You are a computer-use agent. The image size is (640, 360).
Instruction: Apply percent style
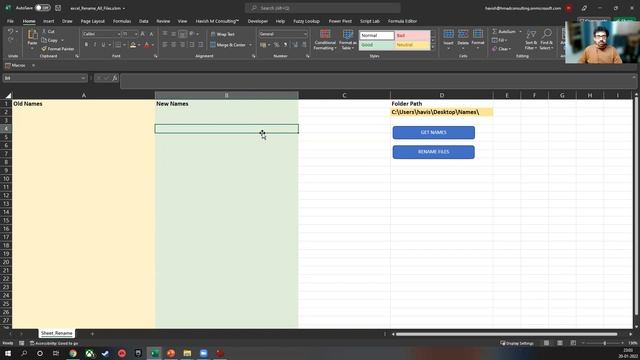pos(277,44)
